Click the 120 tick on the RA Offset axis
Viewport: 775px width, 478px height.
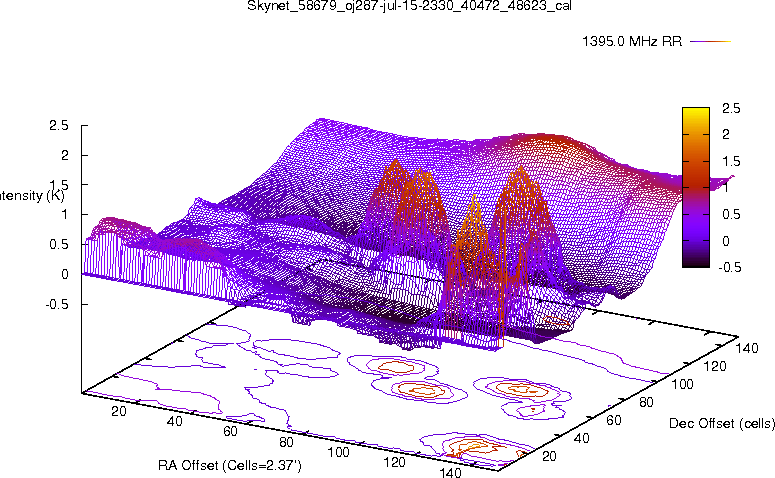[x=394, y=462]
